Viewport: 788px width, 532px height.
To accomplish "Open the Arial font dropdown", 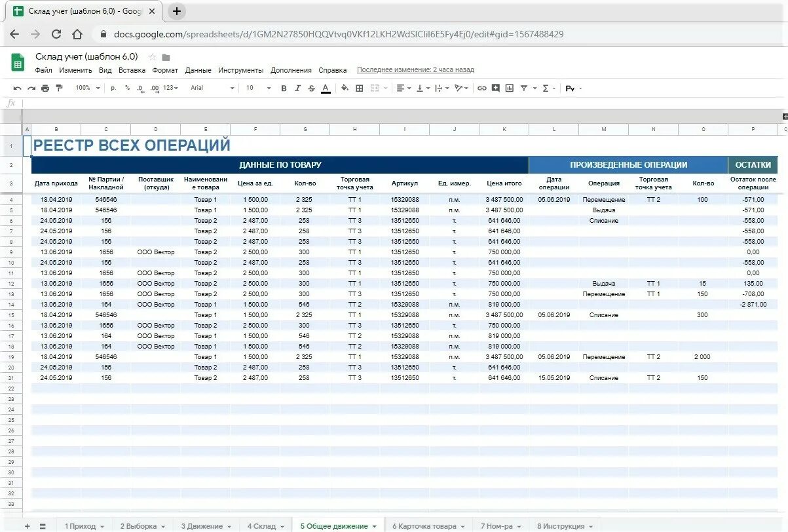I will point(212,88).
